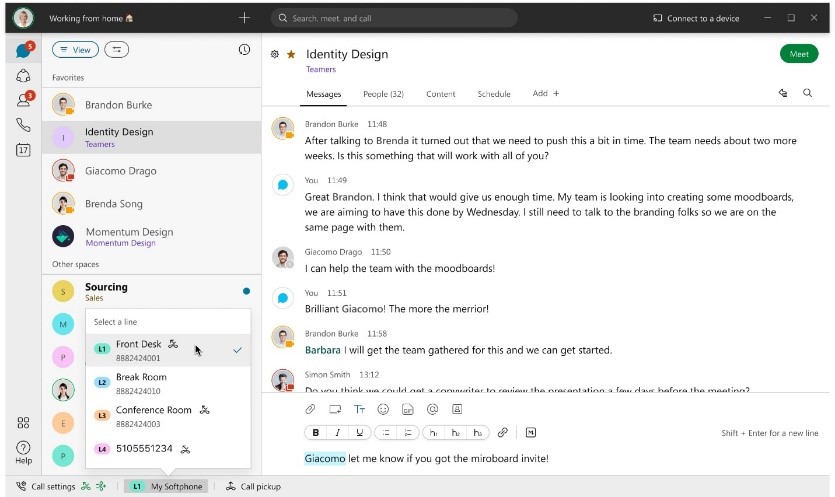
Task: Open the Add tab dropdown
Action: point(546,94)
